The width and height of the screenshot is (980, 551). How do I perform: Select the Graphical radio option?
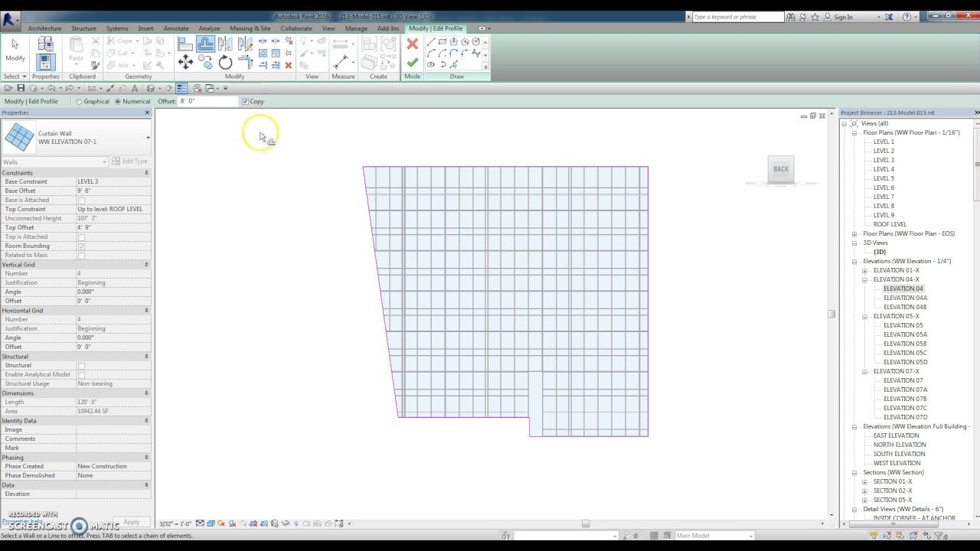click(x=79, y=101)
